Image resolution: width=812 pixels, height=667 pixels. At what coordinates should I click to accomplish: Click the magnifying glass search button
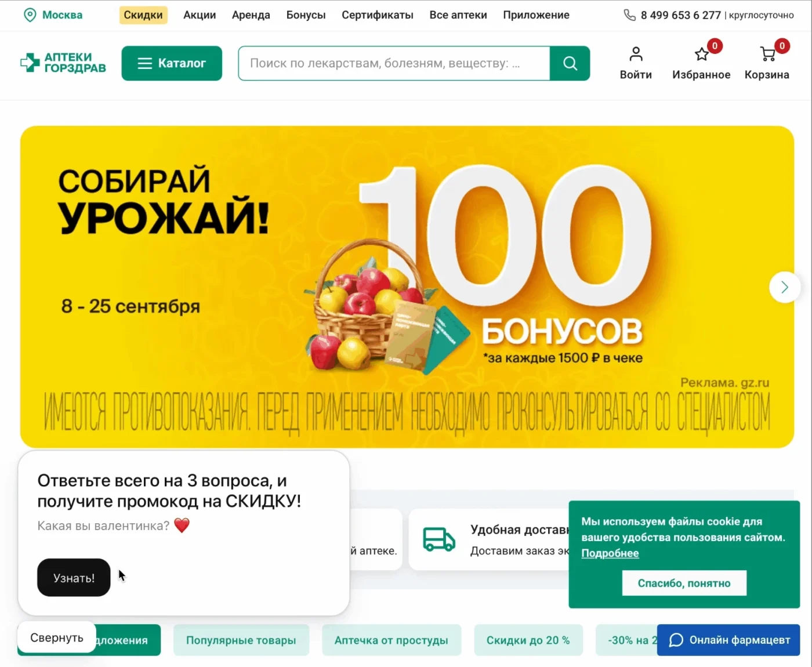[570, 63]
